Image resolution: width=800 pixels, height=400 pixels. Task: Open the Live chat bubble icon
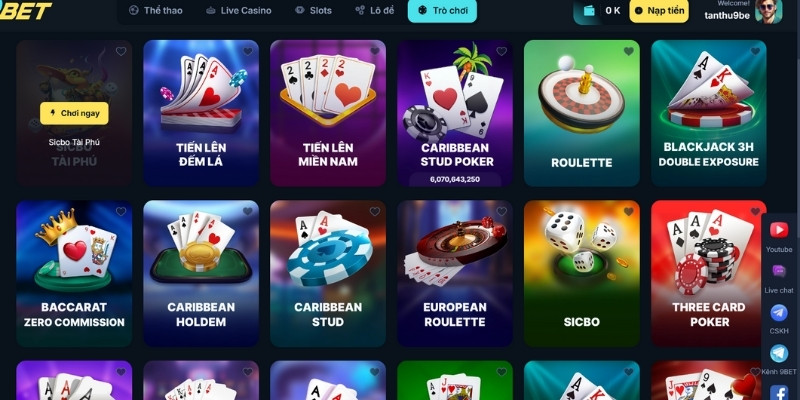click(x=779, y=271)
